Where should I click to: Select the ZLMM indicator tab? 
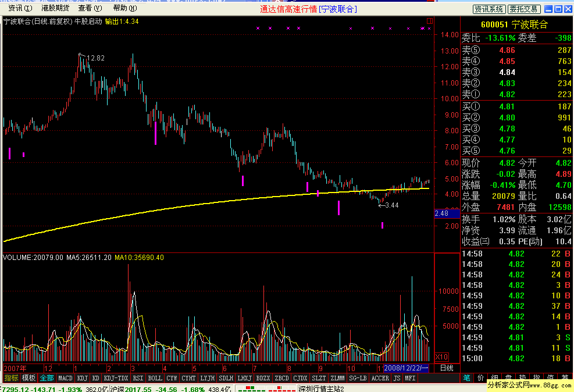click(x=337, y=378)
